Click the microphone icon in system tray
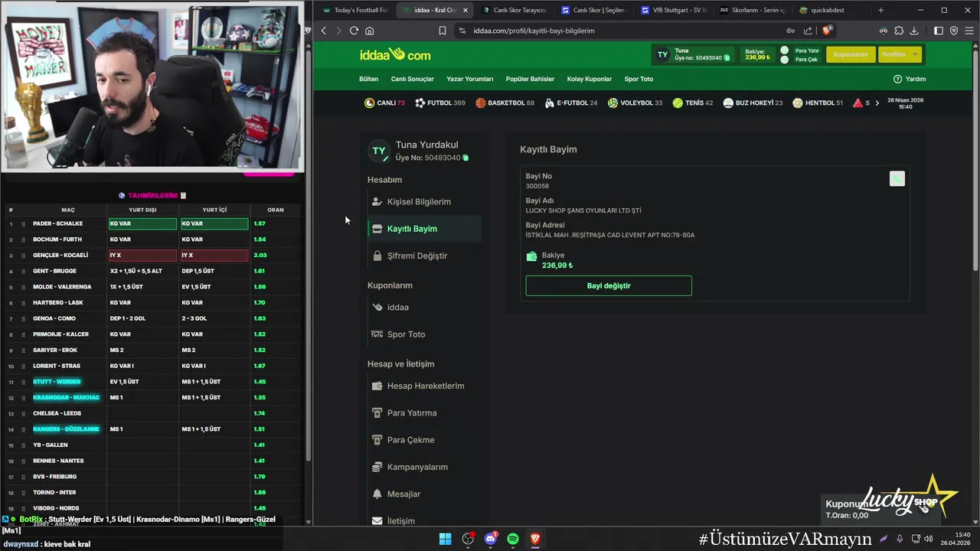Screen dimensions: 980x551 click(900, 539)
